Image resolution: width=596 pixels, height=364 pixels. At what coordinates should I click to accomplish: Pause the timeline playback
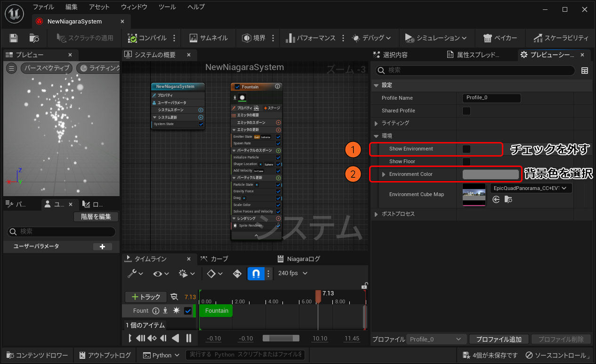point(189,338)
